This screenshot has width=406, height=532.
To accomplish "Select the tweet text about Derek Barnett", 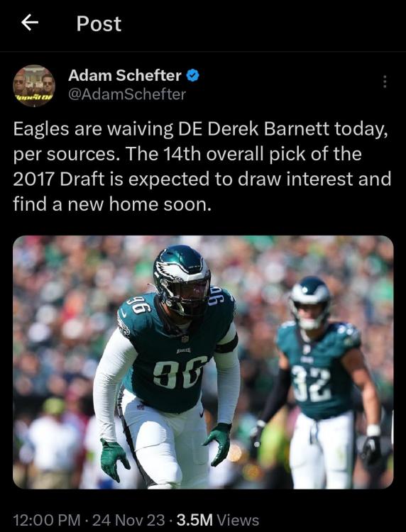I will [x=202, y=167].
